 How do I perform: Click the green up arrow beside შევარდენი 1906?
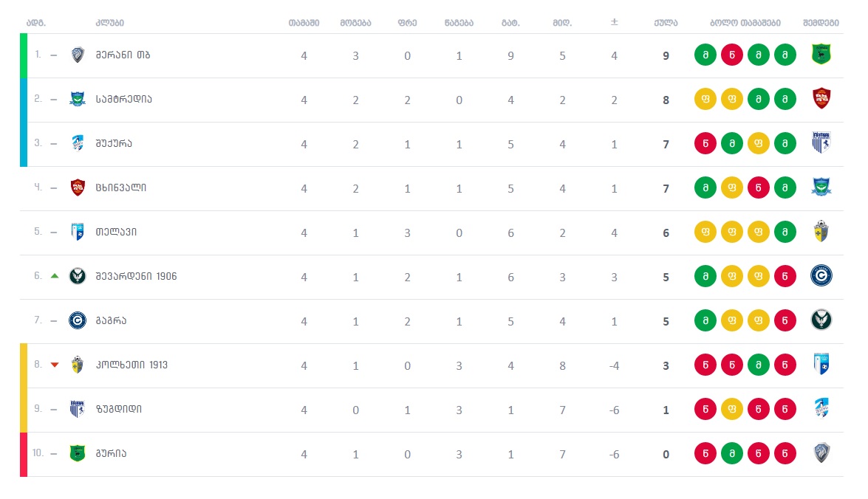click(54, 275)
